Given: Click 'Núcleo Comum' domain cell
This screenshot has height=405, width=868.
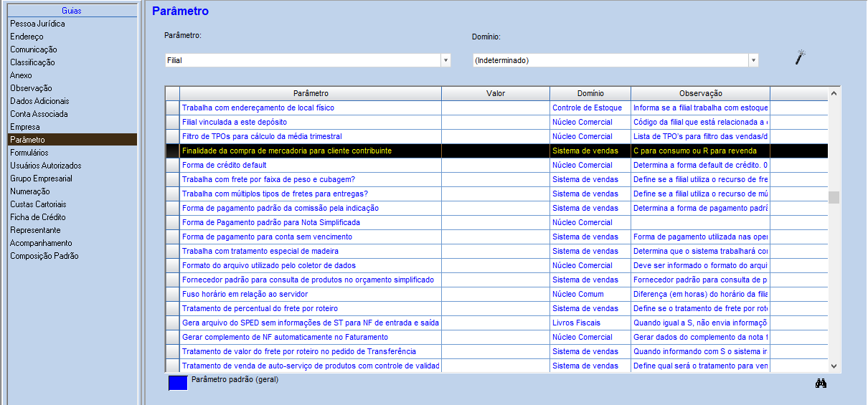Looking at the screenshot, I should tap(590, 294).
